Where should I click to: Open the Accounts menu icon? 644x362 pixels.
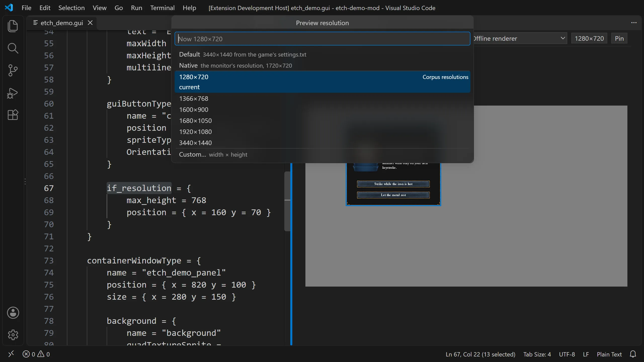point(13,313)
